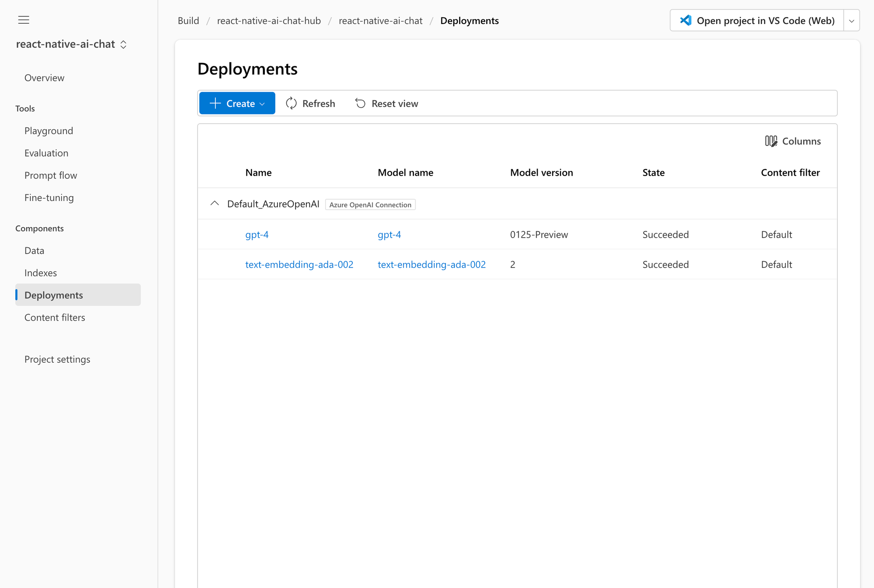
Task: Click the Create deployment button icon
Action: [x=214, y=103]
